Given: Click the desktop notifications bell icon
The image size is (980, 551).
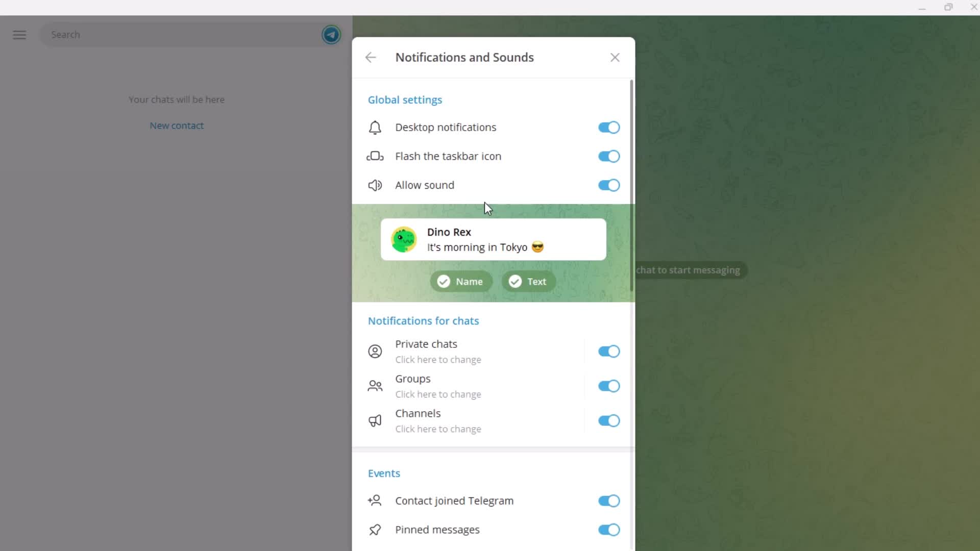Looking at the screenshot, I should point(376,127).
